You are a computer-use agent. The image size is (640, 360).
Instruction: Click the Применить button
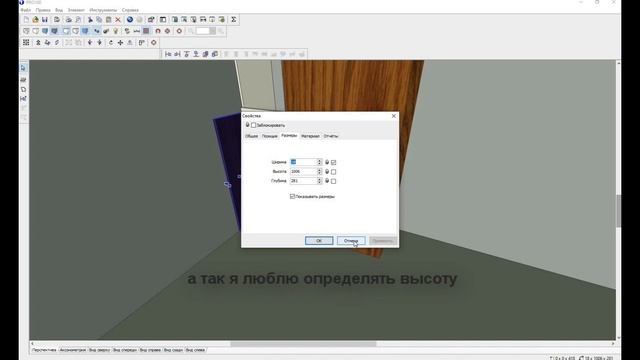pos(382,241)
